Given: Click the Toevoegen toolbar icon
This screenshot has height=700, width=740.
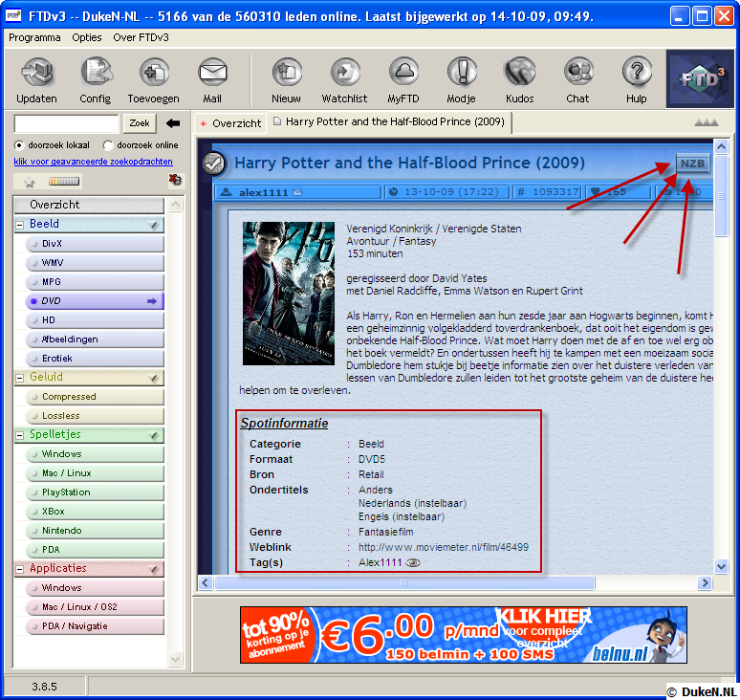Looking at the screenshot, I should (x=154, y=74).
